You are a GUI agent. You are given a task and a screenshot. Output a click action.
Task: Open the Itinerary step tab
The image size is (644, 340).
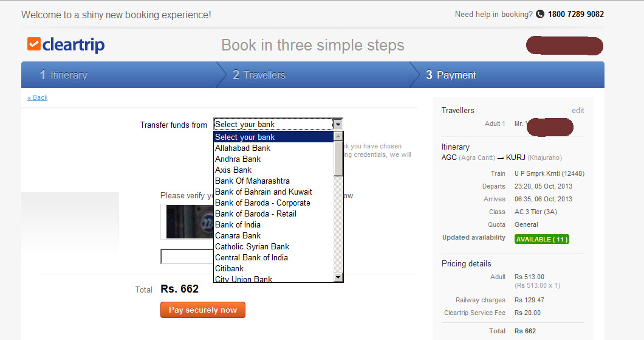pyautogui.click(x=64, y=75)
